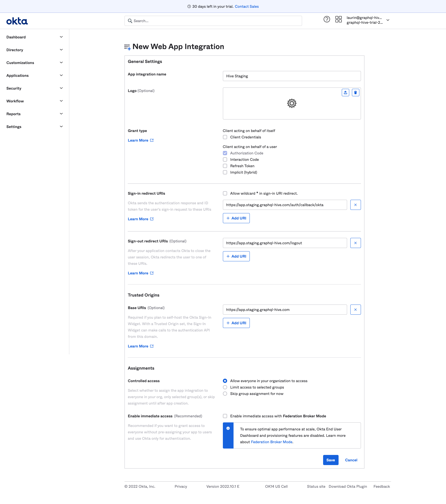Image resolution: width=446 pixels, height=504 pixels.
Task: Open the Reports menu
Action: click(34, 114)
